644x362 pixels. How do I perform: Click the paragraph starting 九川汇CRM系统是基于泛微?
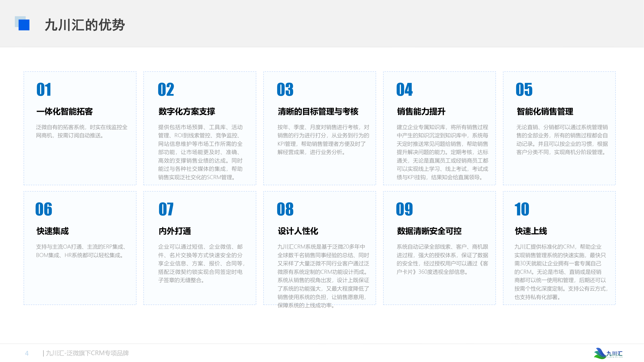point(323,276)
